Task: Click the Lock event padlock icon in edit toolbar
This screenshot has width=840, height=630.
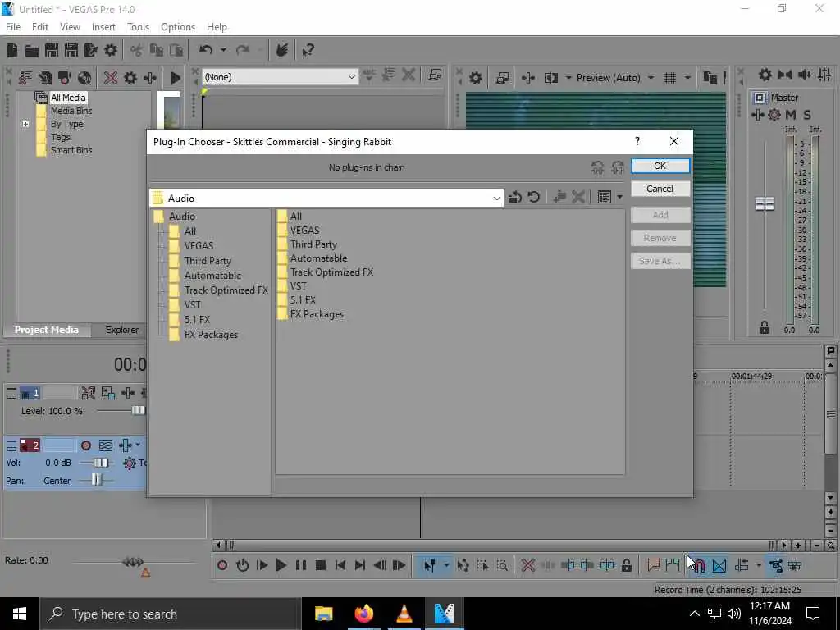Action: [x=626, y=565]
